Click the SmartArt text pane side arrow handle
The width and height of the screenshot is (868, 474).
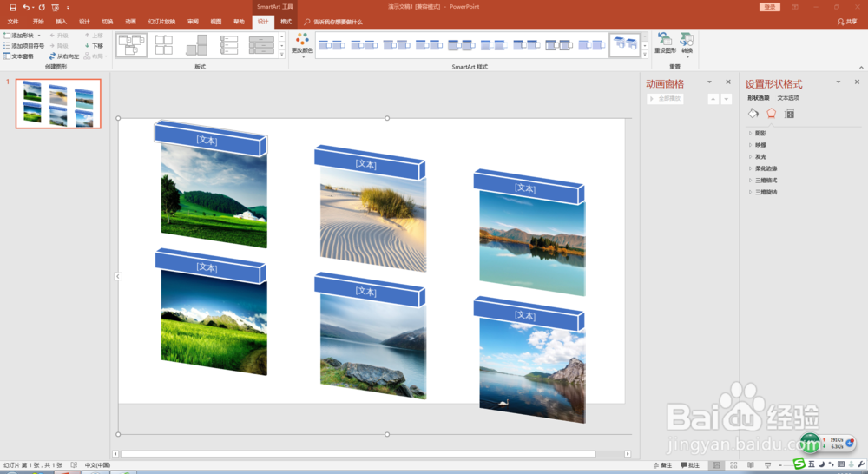[117, 276]
